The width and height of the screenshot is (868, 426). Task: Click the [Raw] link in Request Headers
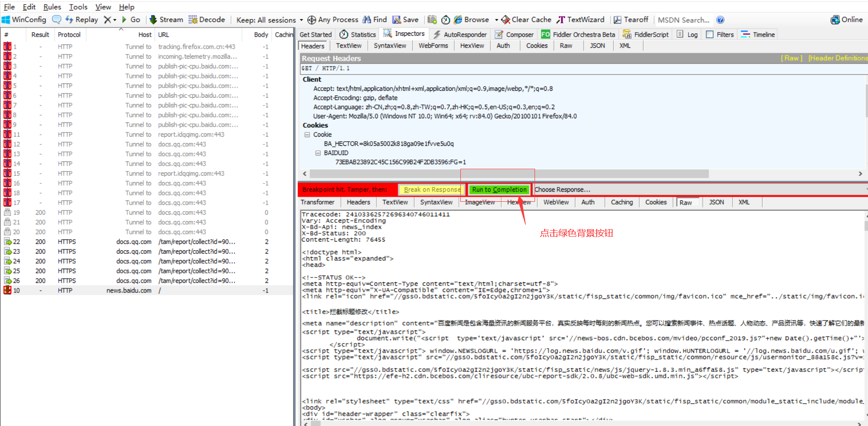click(x=792, y=58)
